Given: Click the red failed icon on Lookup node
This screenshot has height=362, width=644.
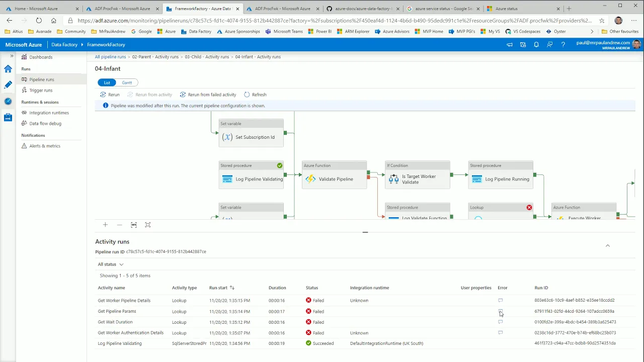Looking at the screenshot, I should (529, 207).
